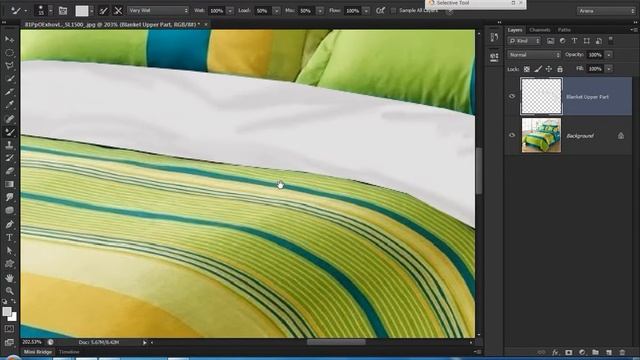Create a new layer group
The width and height of the screenshot is (640, 360).
(x=596, y=352)
